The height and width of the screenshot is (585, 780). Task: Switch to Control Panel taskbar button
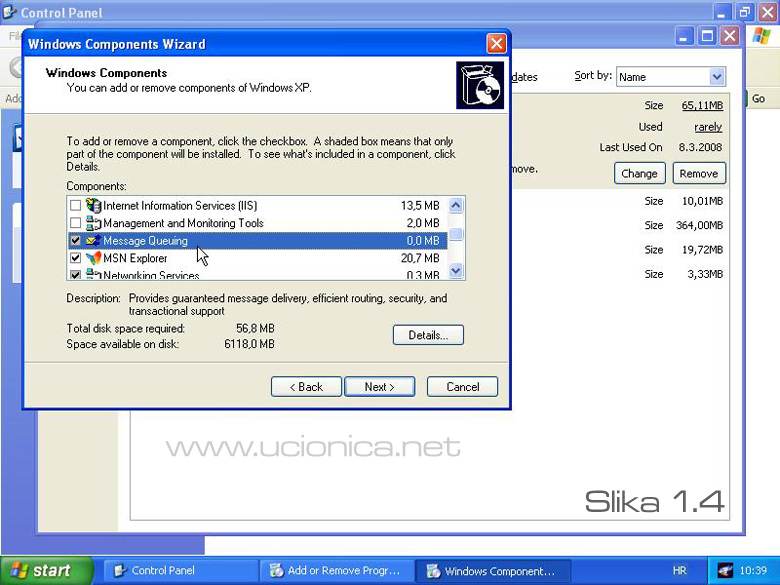pyautogui.click(x=180, y=571)
